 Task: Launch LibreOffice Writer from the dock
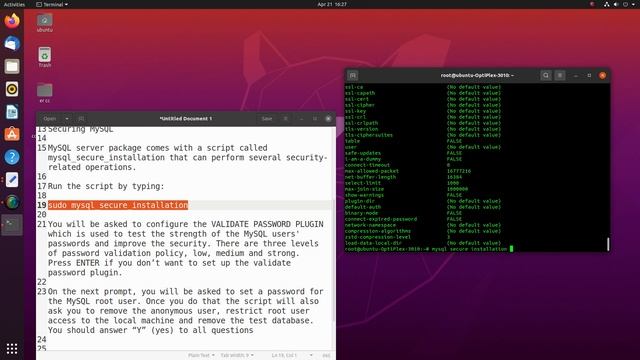[12, 111]
